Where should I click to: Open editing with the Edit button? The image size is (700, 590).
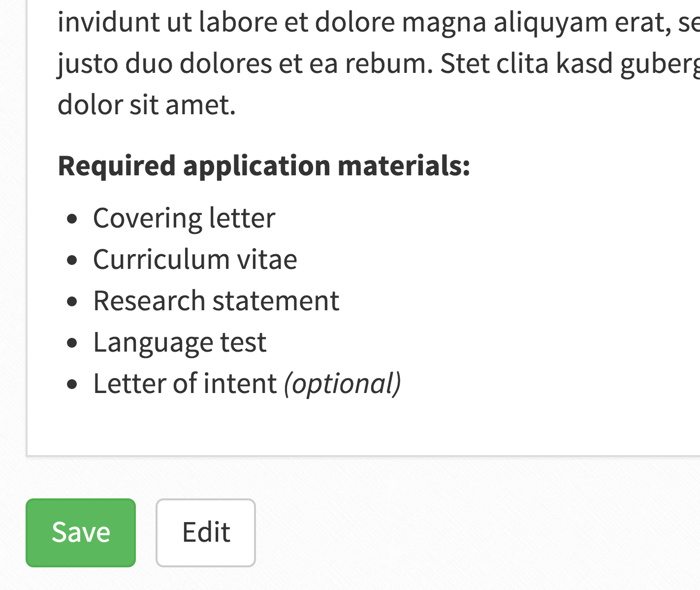click(206, 532)
